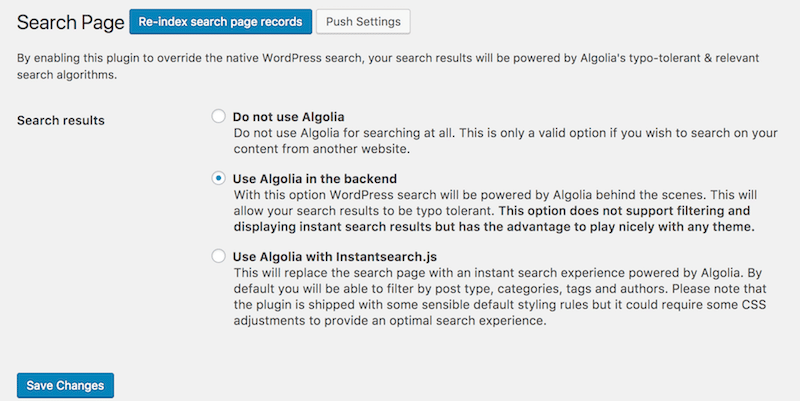Select the "Do not use Algolia" radio button
Screen dimensions: 800x401
[219, 116]
